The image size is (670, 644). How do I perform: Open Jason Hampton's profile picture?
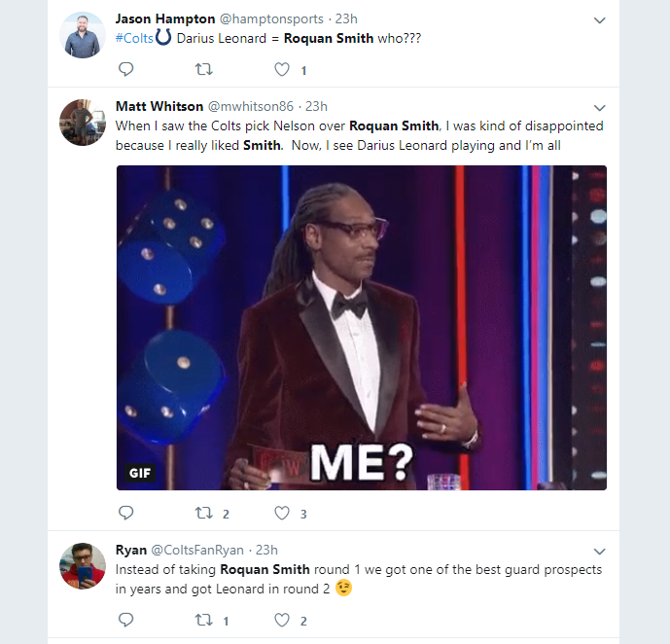pos(82,35)
